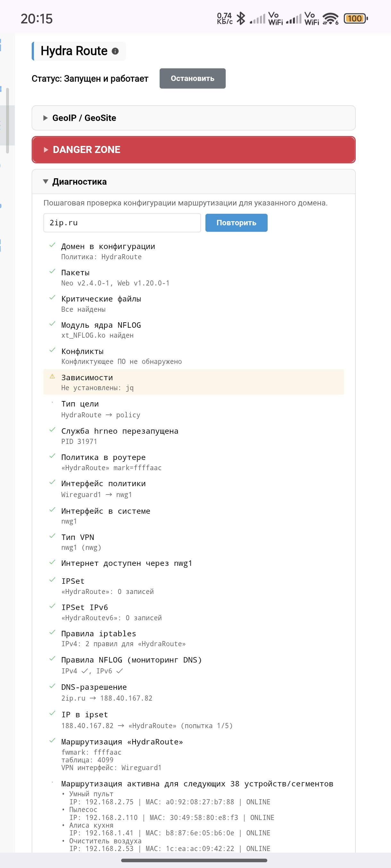Click the domain field containing 2ip.ru

(122, 223)
